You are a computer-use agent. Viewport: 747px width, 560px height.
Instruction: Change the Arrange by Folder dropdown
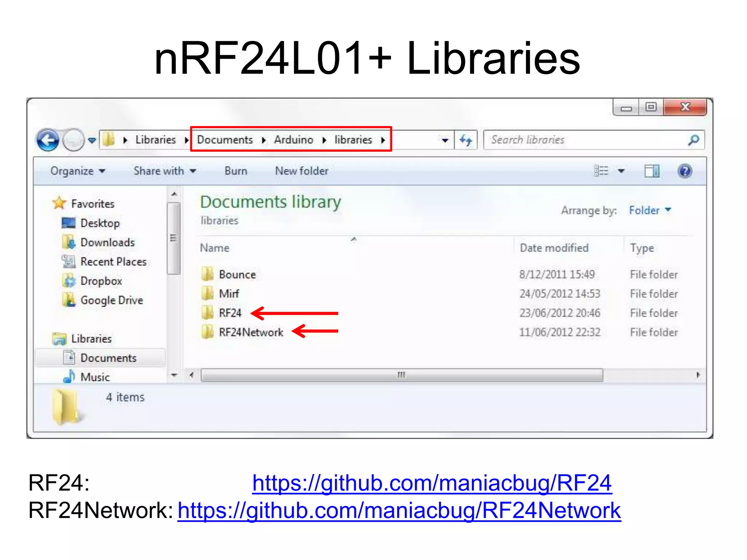pyautogui.click(x=650, y=210)
